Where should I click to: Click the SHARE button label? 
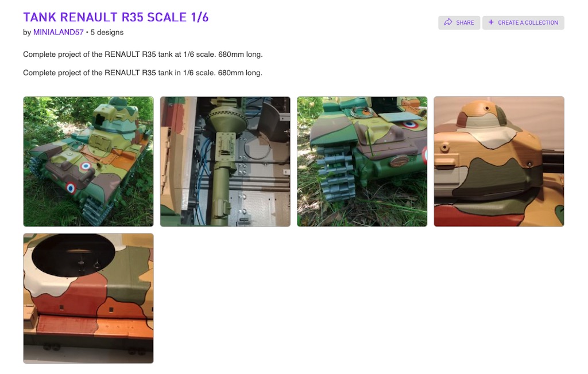465,22
